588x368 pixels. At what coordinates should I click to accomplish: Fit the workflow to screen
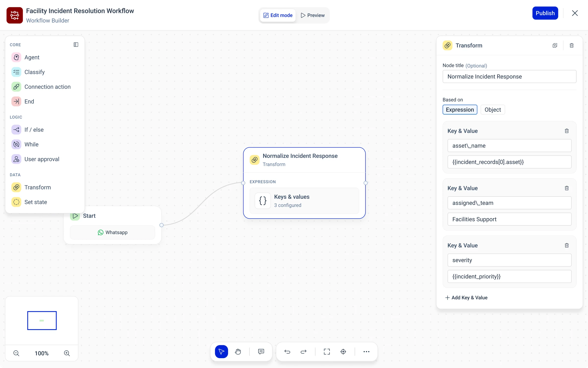click(x=327, y=352)
